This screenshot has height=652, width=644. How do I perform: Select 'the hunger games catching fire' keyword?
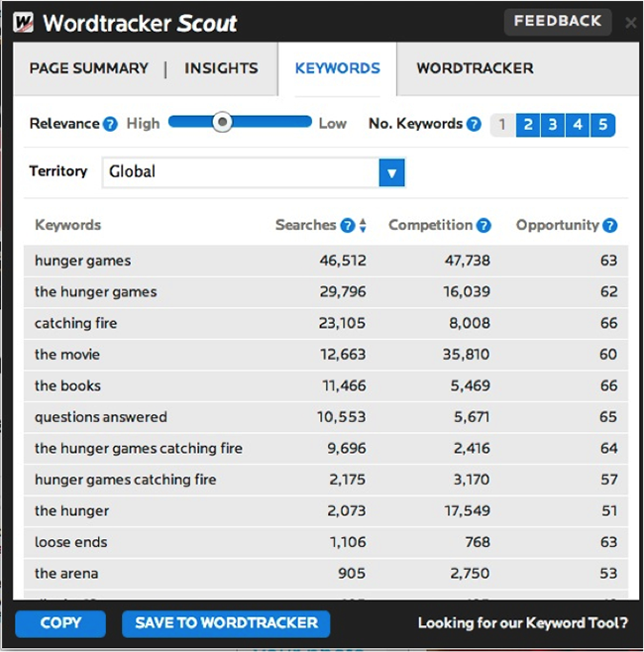(139, 448)
